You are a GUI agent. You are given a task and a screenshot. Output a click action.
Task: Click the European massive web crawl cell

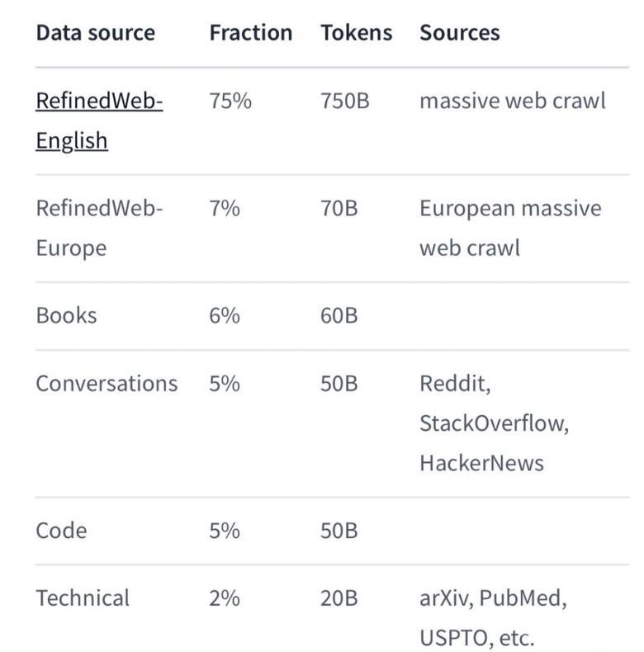pos(510,228)
